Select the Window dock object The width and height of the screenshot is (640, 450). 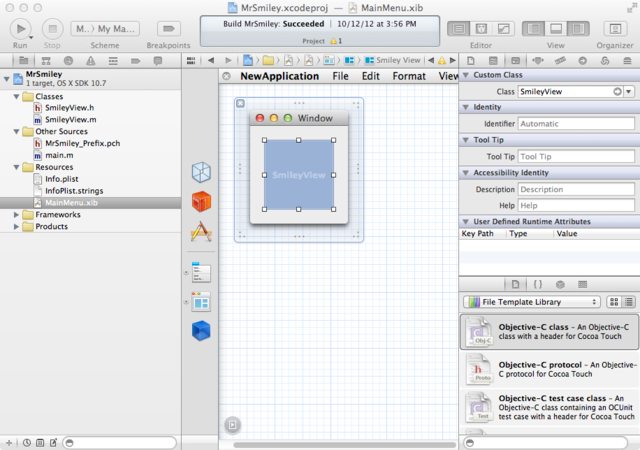[x=201, y=302]
